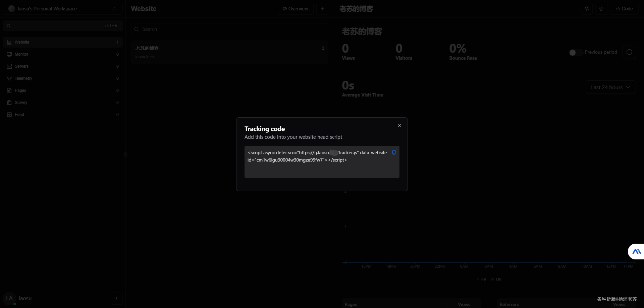This screenshot has width=644, height=308.
Task: Open the Telemetry section in sidebar
Action: pos(63,78)
